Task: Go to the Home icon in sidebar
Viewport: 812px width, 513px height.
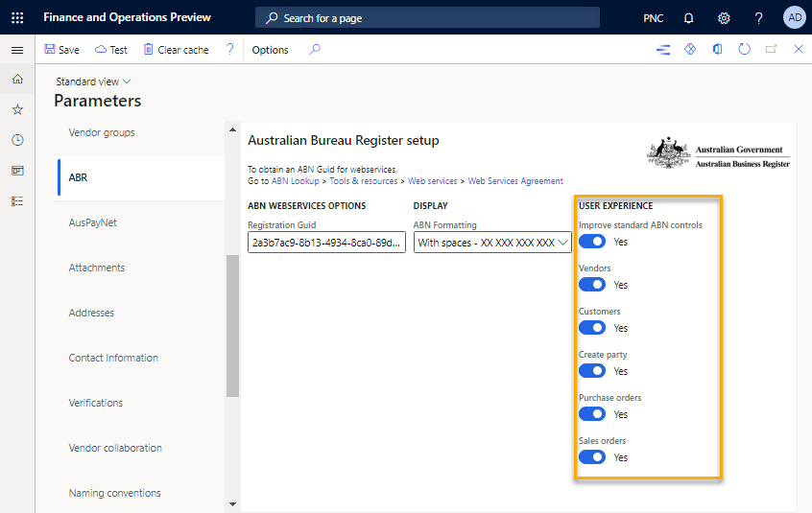Action: [x=17, y=80]
